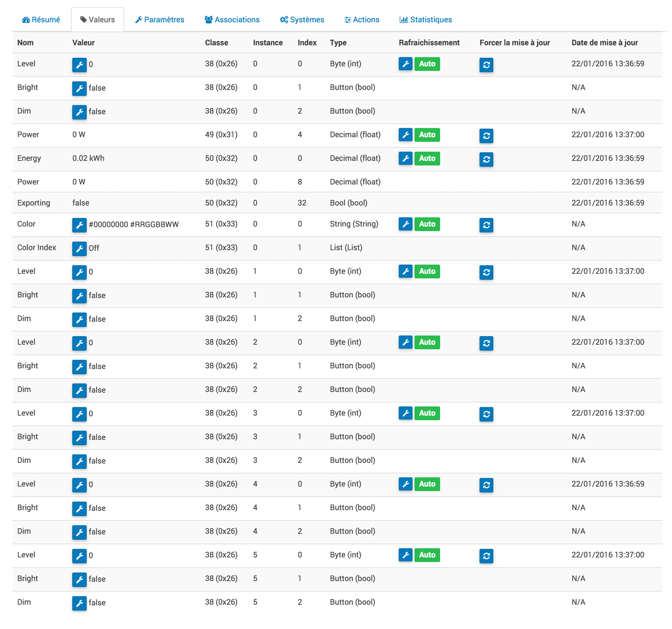Force update of Level instance 1
The width and height of the screenshot is (672, 629).
(x=486, y=272)
